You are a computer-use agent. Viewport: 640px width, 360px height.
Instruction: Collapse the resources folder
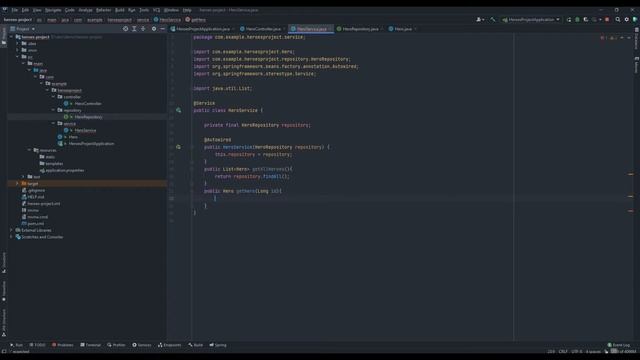point(29,150)
